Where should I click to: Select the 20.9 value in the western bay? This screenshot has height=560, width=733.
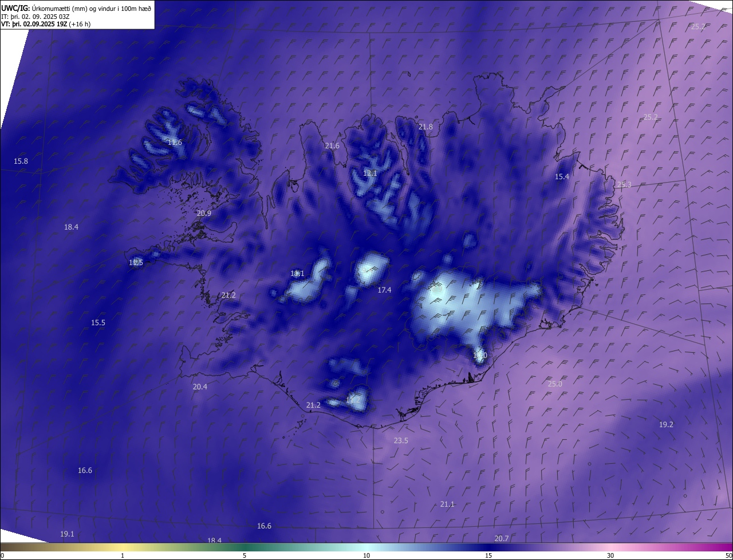point(204,213)
